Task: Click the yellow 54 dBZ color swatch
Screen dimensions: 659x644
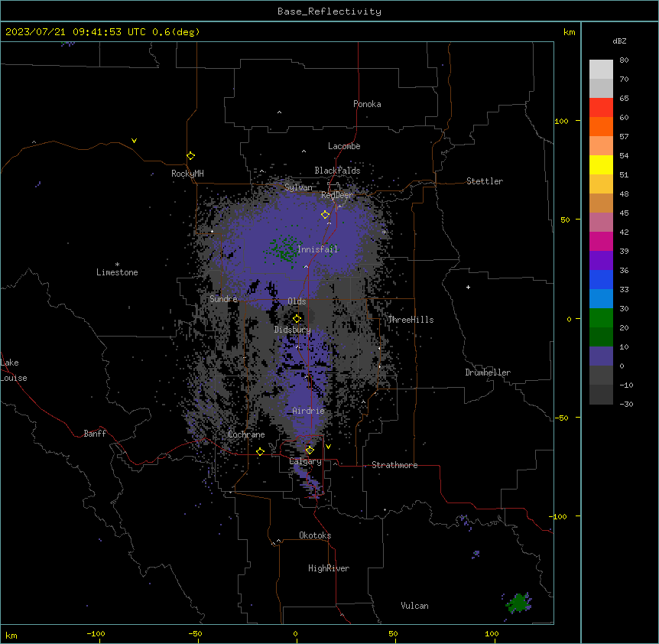Action: pos(601,164)
